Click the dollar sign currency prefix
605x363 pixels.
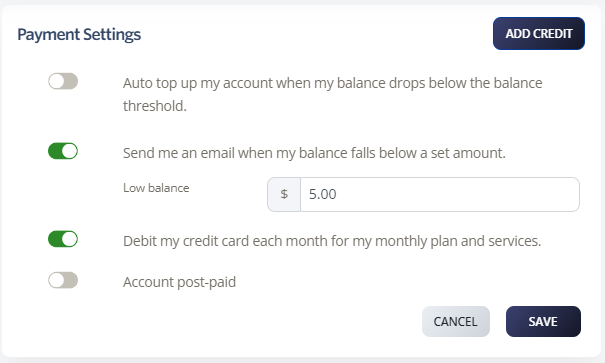tap(284, 194)
